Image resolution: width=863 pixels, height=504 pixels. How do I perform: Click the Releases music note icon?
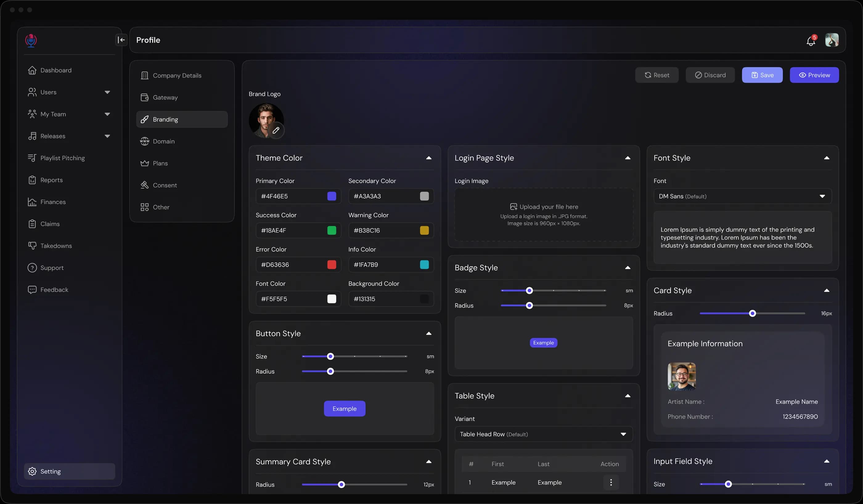click(x=32, y=136)
